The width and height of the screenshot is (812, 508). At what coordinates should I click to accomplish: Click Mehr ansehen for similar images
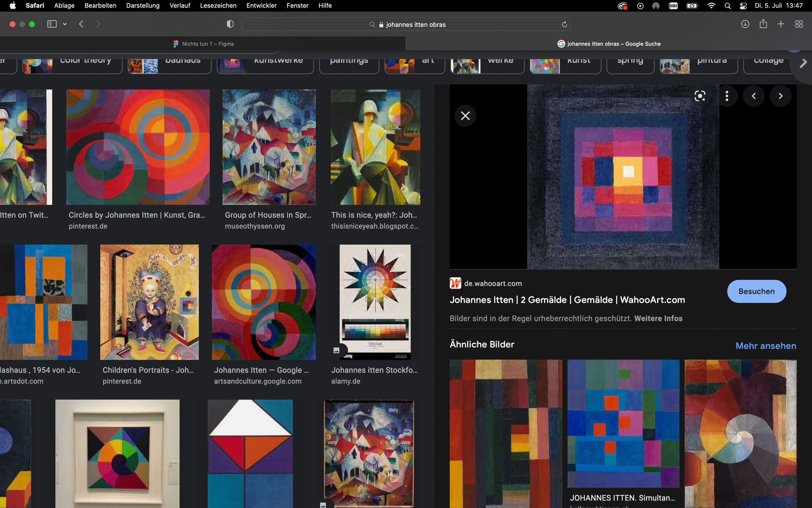[765, 346]
